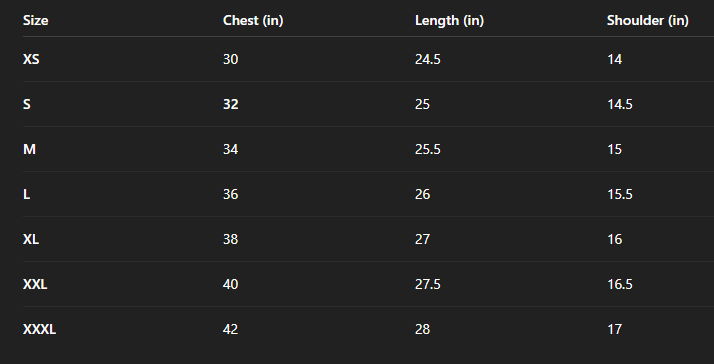Click chest value 42 for XXXL

click(x=230, y=329)
